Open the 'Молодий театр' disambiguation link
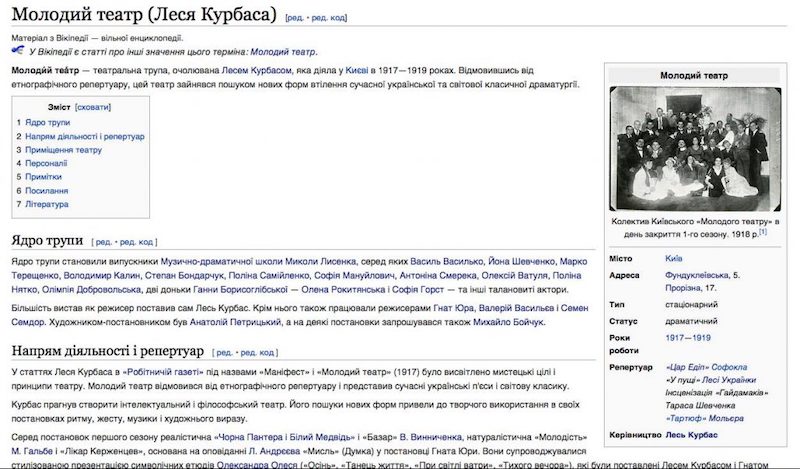This screenshot has width=800, height=469. pyautogui.click(x=283, y=52)
